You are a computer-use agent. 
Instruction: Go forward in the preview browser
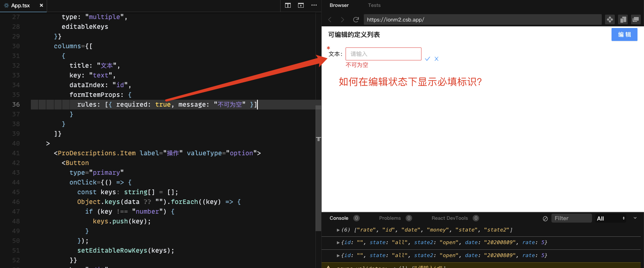click(342, 19)
